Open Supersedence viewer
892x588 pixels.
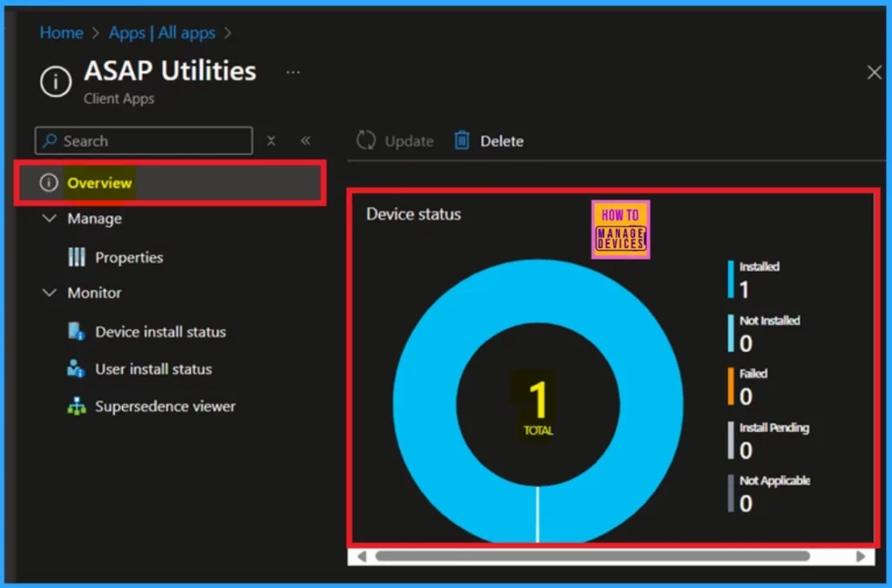(x=165, y=406)
